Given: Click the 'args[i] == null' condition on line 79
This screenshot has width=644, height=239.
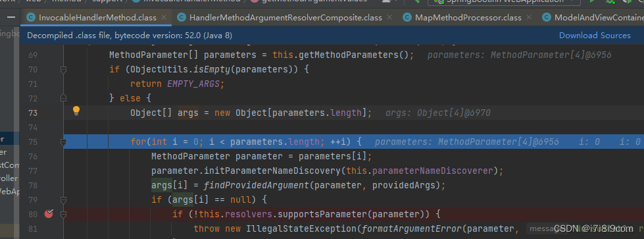Looking at the screenshot, I should pos(212,200).
